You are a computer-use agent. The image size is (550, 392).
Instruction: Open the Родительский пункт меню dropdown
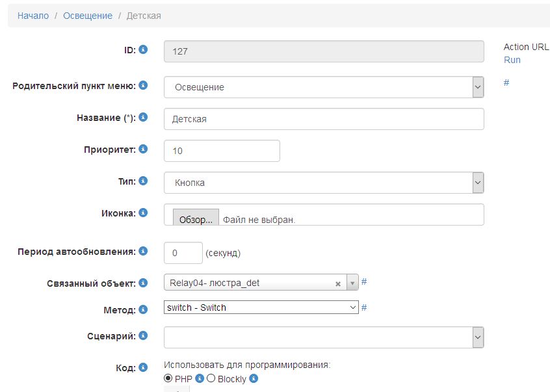tap(324, 86)
